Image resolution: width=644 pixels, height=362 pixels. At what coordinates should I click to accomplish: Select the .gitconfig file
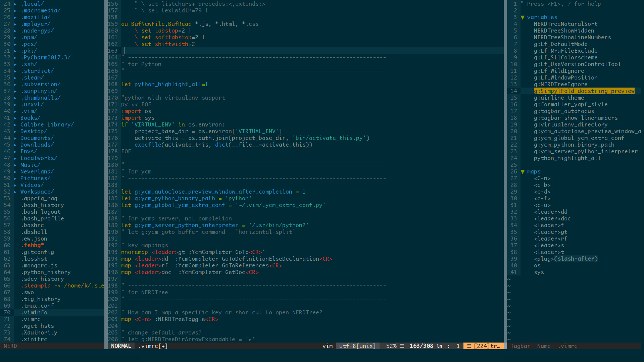[x=37, y=252]
